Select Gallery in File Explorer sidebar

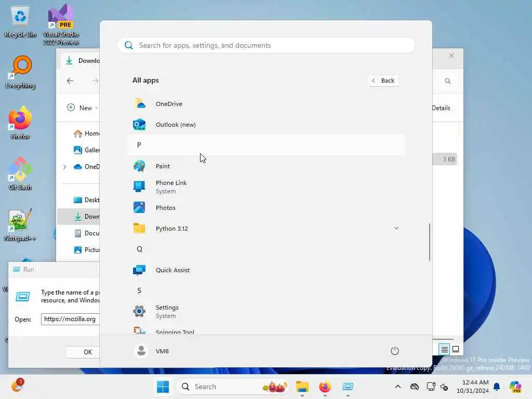coord(87,150)
